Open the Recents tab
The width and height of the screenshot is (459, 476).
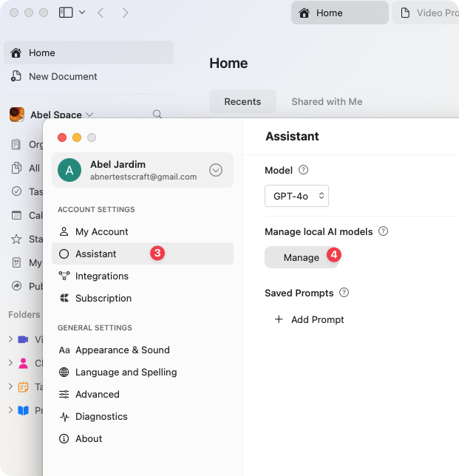242,101
